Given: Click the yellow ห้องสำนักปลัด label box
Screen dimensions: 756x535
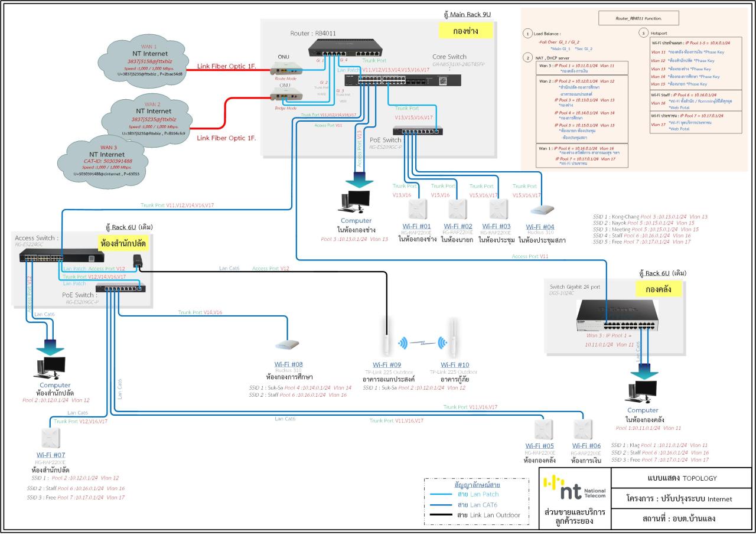Looking at the screenshot, I should click(x=122, y=244).
